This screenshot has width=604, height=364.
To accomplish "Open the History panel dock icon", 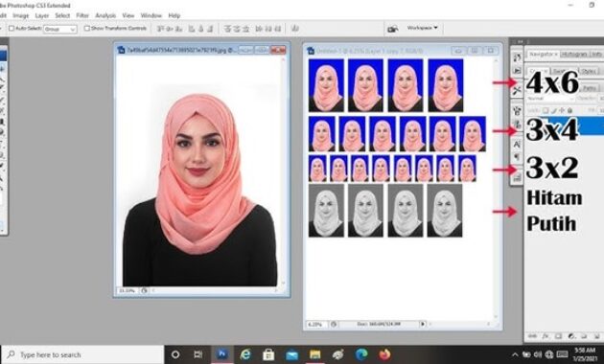I will [x=517, y=57].
